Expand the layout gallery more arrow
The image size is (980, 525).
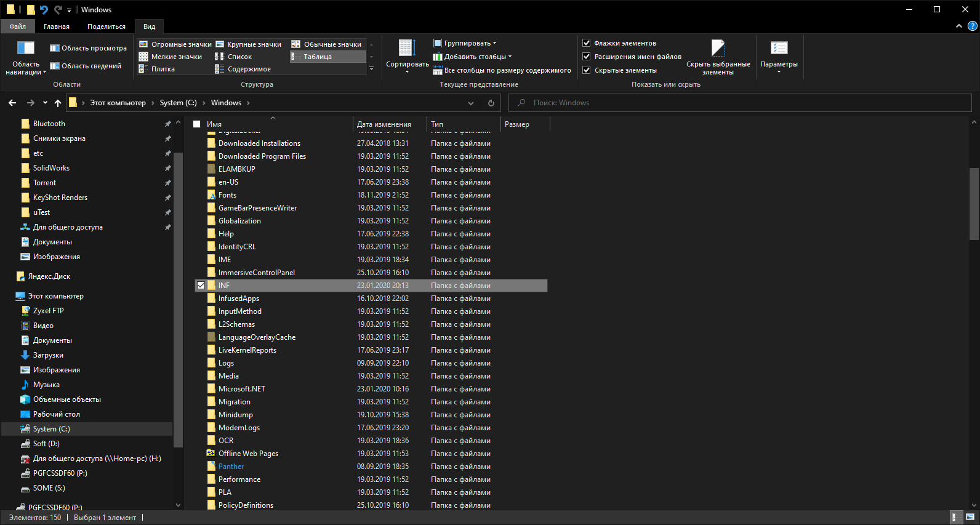[x=371, y=69]
